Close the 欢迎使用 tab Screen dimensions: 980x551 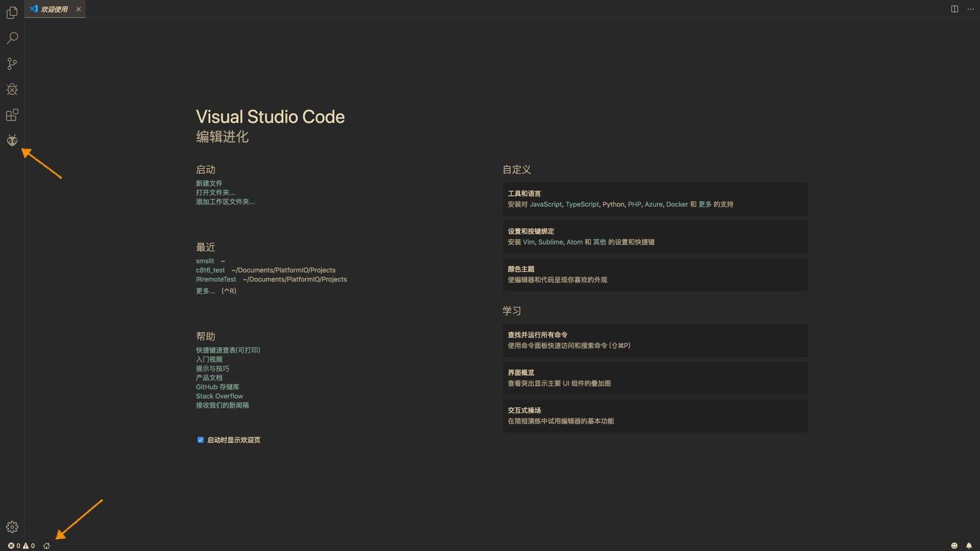click(x=79, y=9)
